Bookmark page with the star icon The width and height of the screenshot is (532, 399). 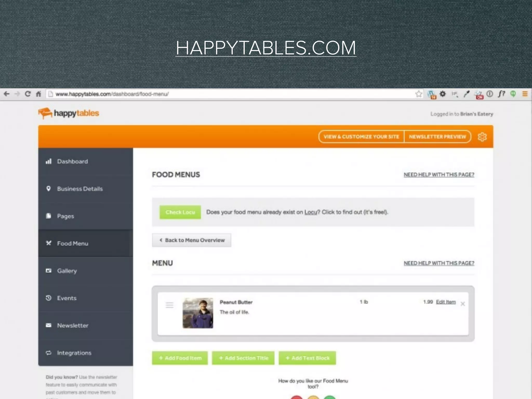point(419,94)
